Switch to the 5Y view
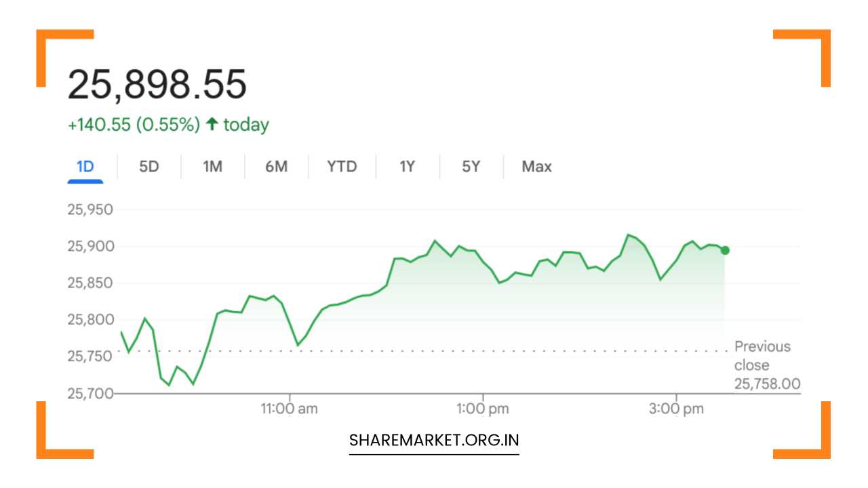The width and height of the screenshot is (868, 488). [x=470, y=166]
